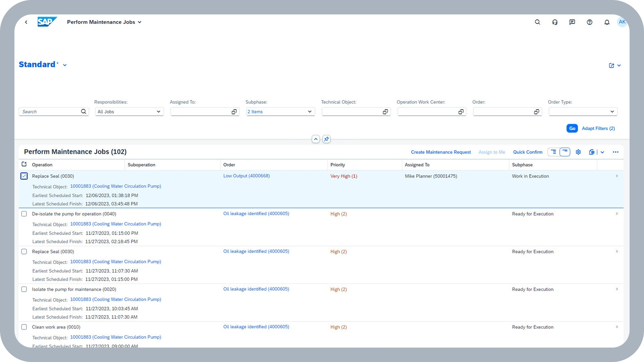Open the notifications bell
The width and height of the screenshot is (644, 362).
[x=607, y=22]
